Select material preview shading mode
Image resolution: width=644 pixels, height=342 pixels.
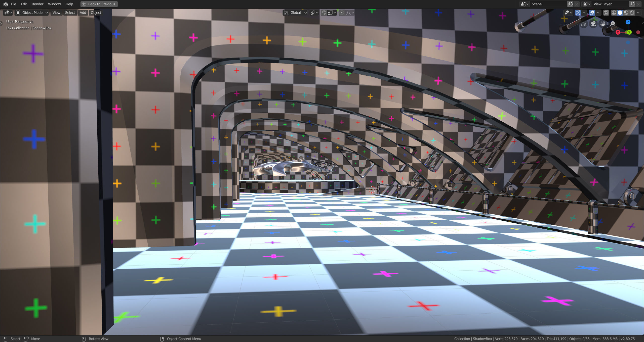(626, 13)
